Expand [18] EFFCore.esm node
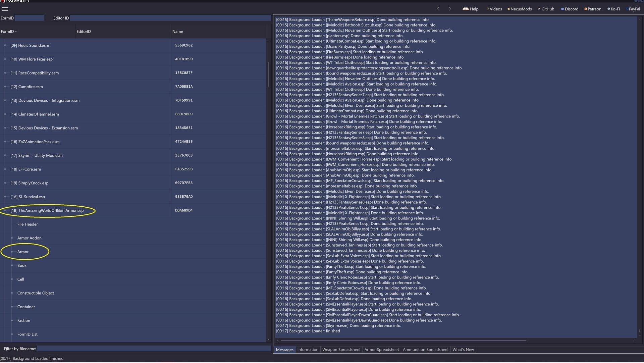The image size is (644, 363). tap(5, 169)
